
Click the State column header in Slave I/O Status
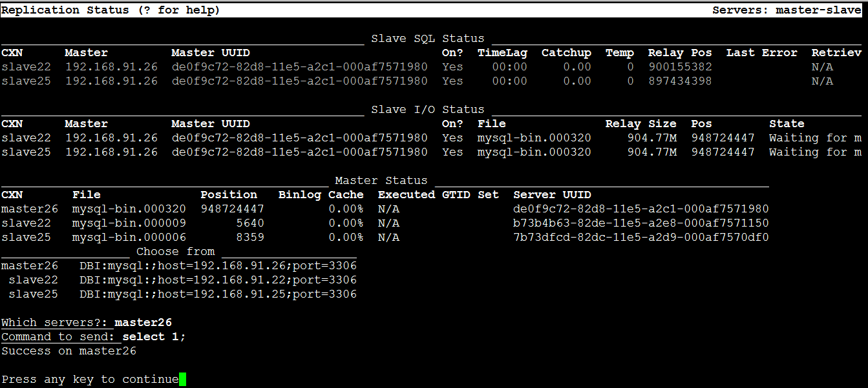click(787, 124)
